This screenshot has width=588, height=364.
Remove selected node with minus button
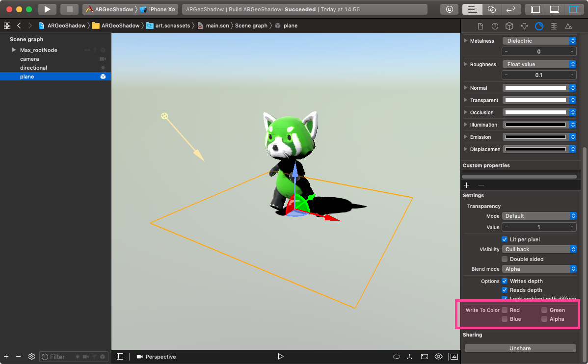18,357
